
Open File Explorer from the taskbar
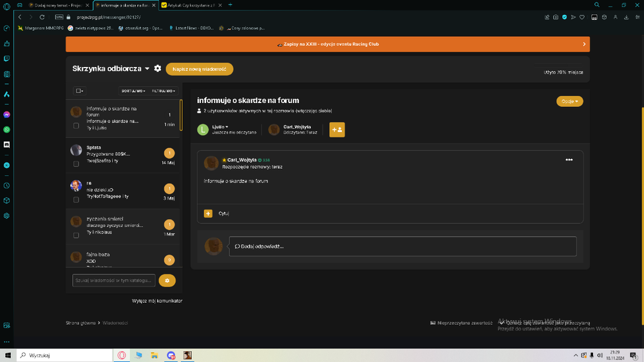click(x=155, y=356)
